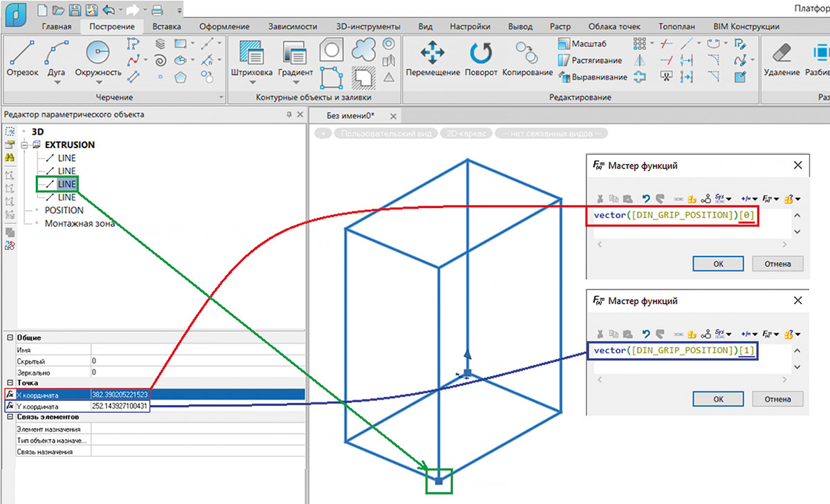Click the Open folder quick access icon
This screenshot has width=830, height=504.
tap(58, 10)
